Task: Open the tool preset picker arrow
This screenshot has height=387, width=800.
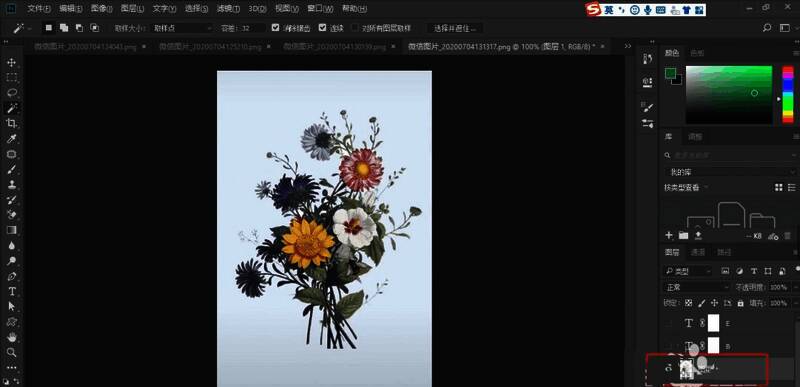Action: click(x=29, y=29)
